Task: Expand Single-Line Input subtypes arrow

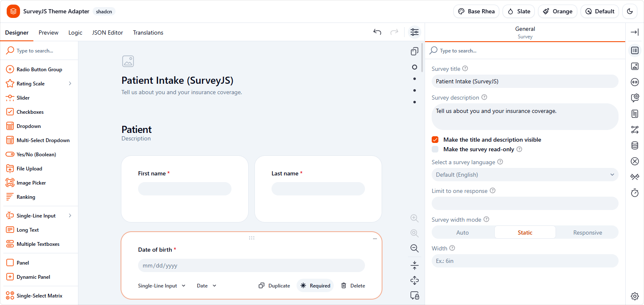Action: pyautogui.click(x=70, y=215)
